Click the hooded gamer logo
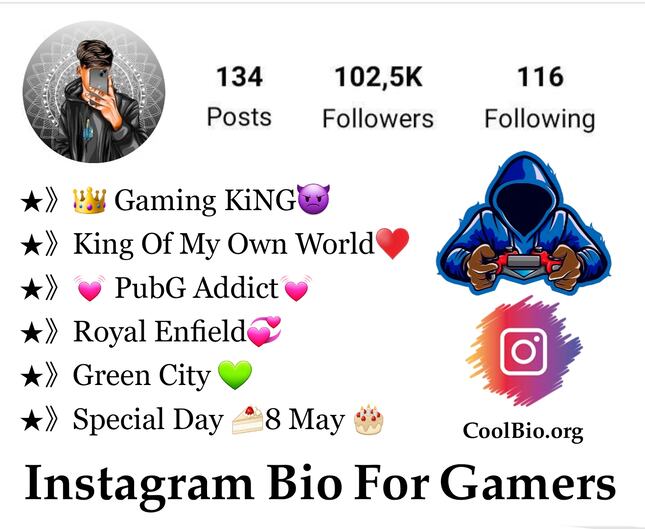The image size is (645, 529). pos(523,223)
